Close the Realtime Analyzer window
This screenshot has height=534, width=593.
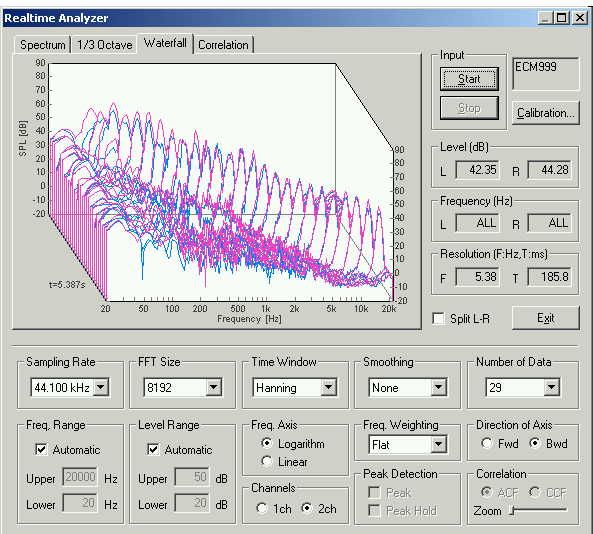click(580, 18)
